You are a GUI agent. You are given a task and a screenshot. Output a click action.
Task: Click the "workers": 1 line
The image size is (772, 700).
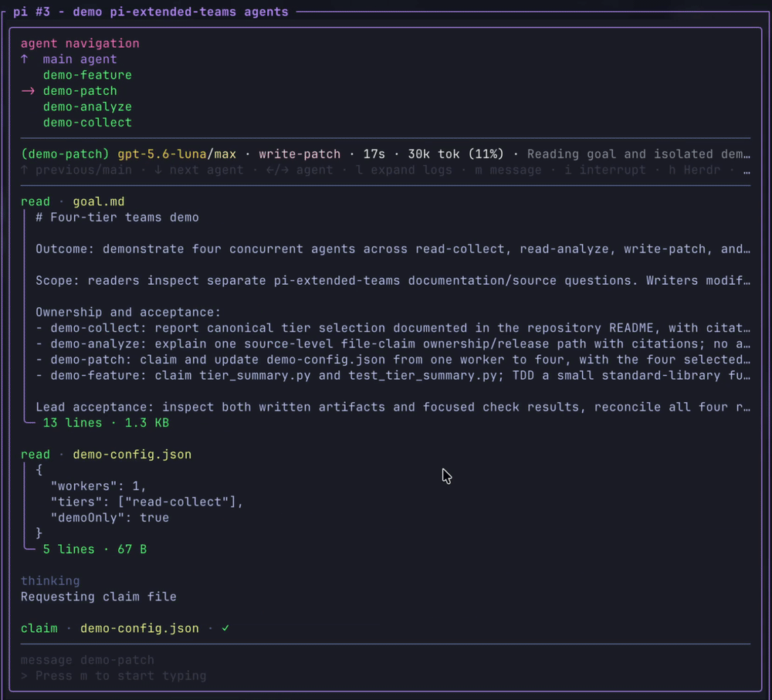tap(99, 486)
